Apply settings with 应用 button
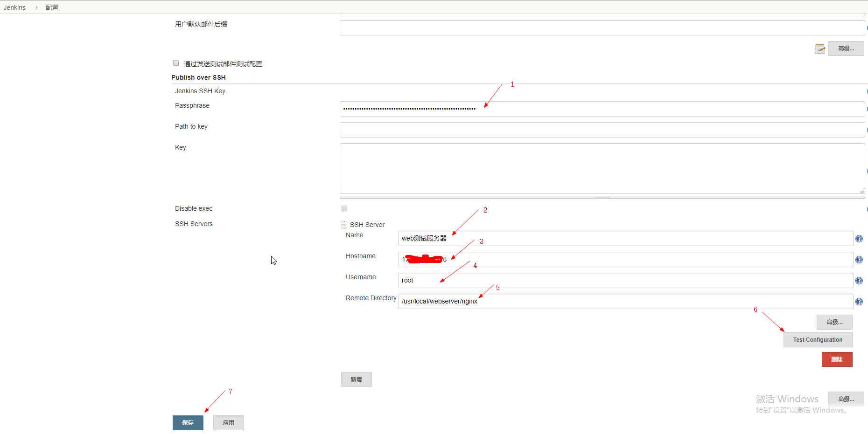The height and width of the screenshot is (434, 868). click(228, 423)
